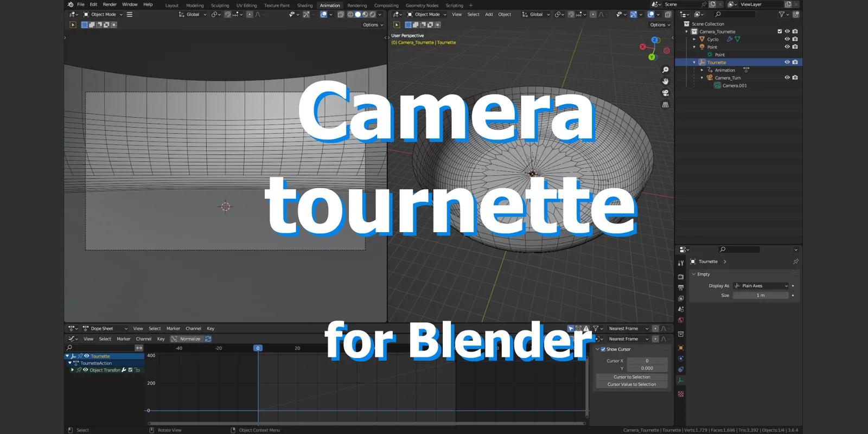Switch orthographic view with the grid icon
Image resolution: width=868 pixels, height=434 pixels.
click(x=665, y=105)
